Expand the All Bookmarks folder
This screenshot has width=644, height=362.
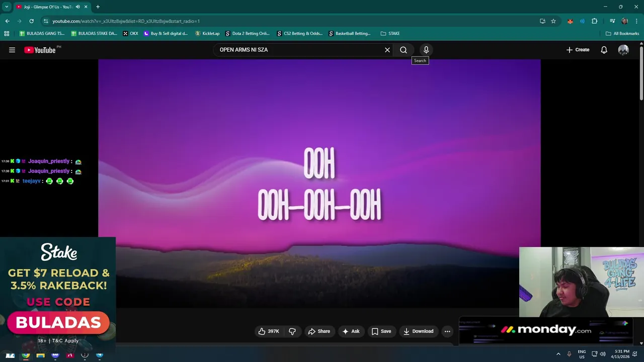622,34
